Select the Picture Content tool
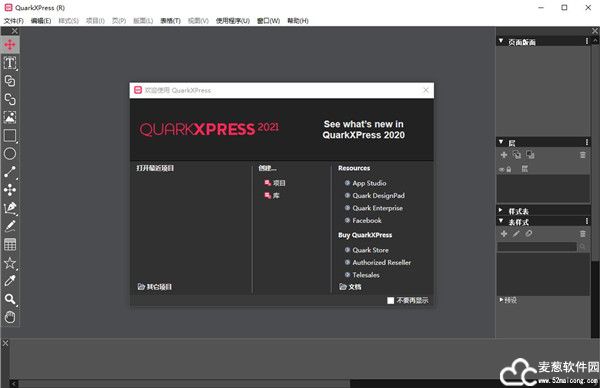The width and height of the screenshot is (600, 388). (10, 117)
